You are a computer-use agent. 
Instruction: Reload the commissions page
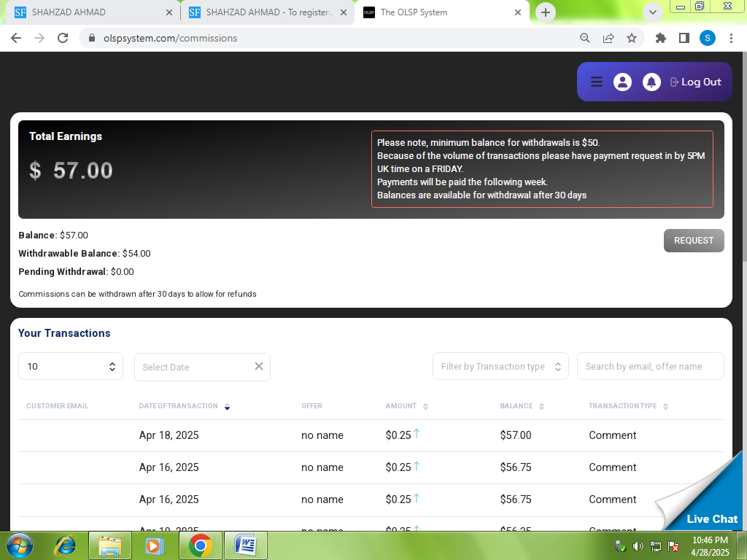pyautogui.click(x=63, y=38)
